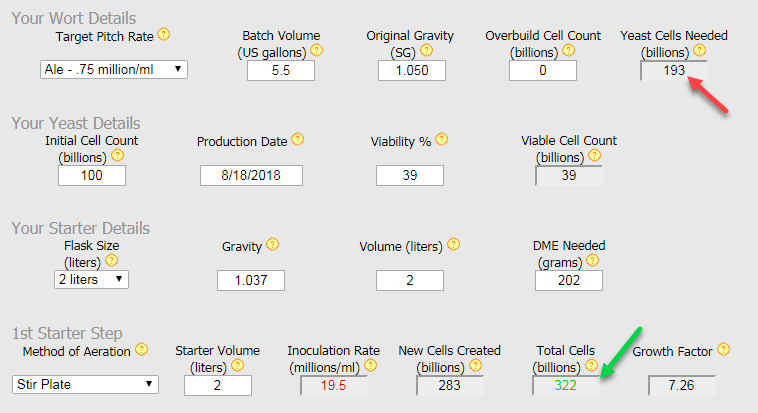This screenshot has height=413, width=758.
Task: Click help icon next to Growth Factor
Action: (723, 350)
